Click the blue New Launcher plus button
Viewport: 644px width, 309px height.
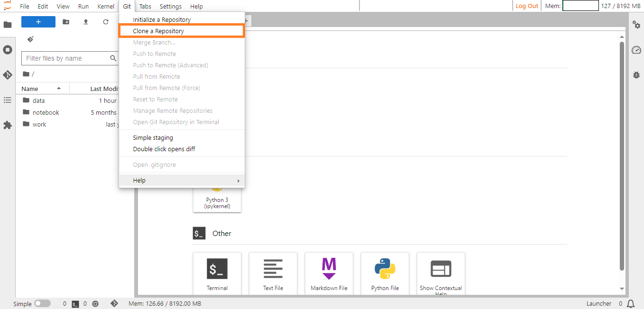tap(38, 22)
